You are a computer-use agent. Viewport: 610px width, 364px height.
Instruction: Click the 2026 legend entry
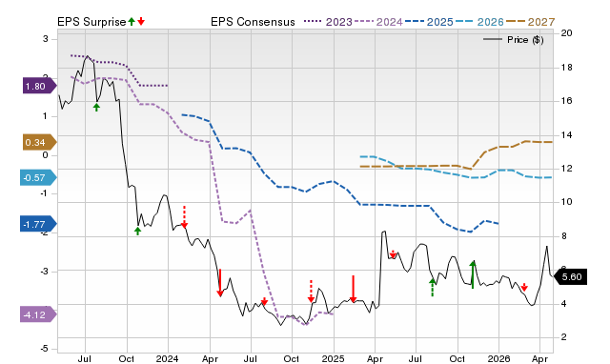point(479,22)
